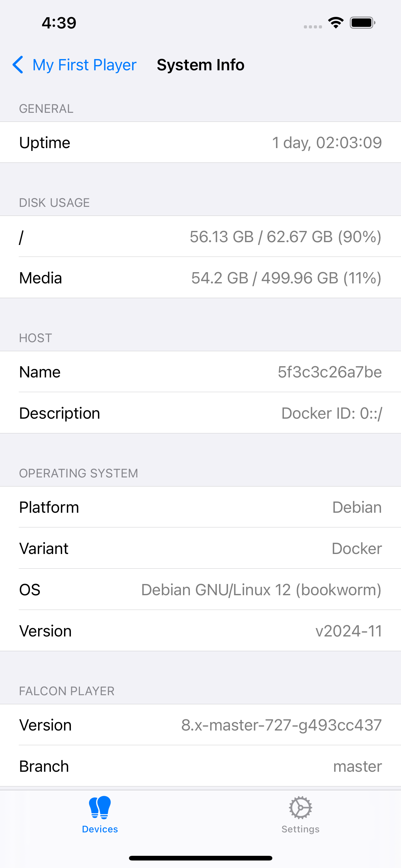The image size is (401, 868).
Task: Tap the Devices light bulbs icon
Action: [100, 807]
